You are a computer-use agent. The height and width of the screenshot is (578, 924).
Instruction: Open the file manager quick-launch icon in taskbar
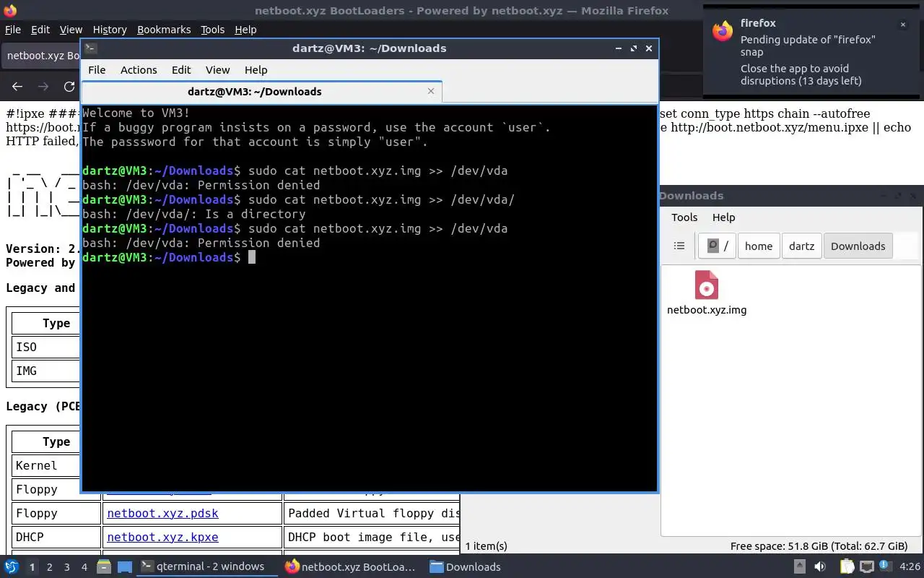104,566
